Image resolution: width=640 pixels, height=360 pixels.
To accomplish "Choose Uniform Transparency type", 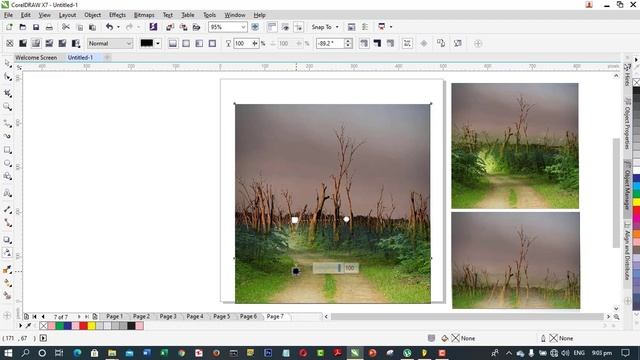I will 23,43.
